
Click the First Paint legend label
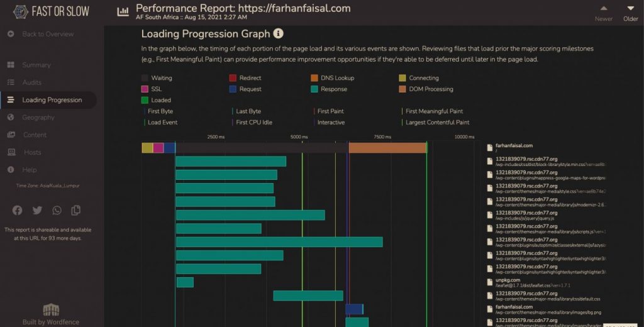331,111
